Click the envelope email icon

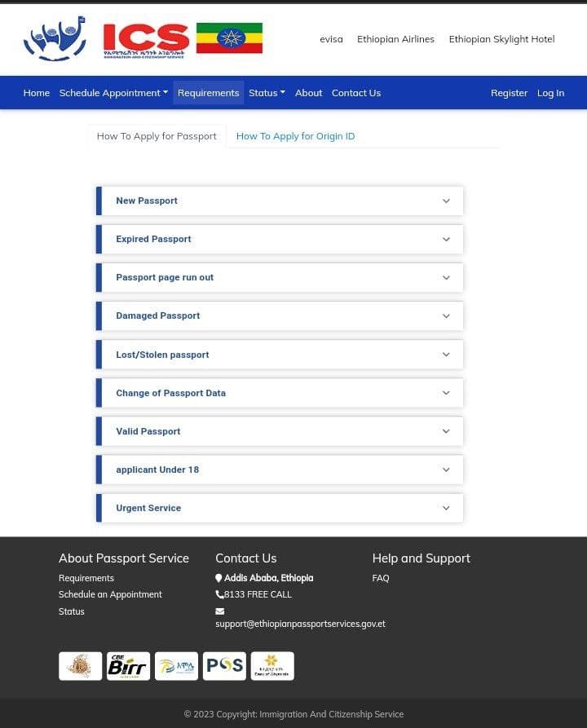[220, 611]
